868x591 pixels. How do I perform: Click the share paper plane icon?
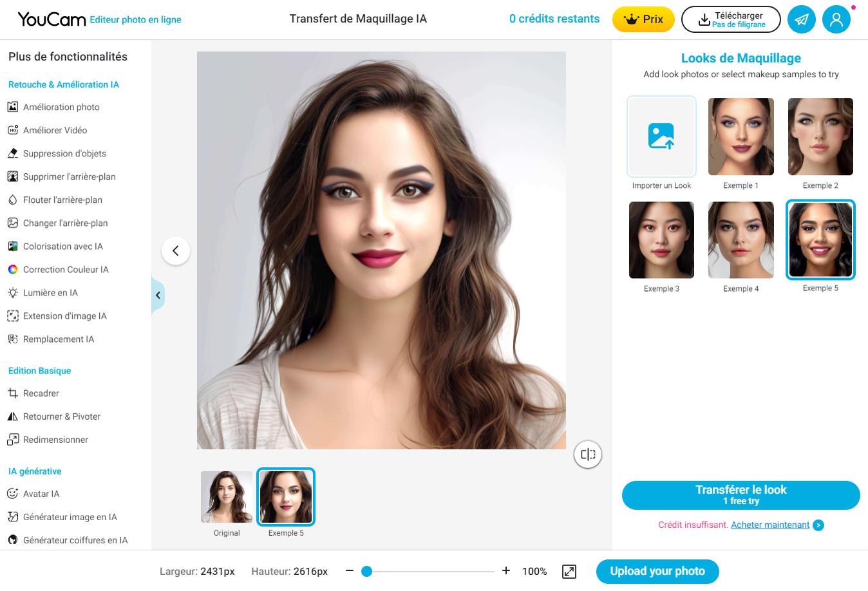(x=801, y=19)
